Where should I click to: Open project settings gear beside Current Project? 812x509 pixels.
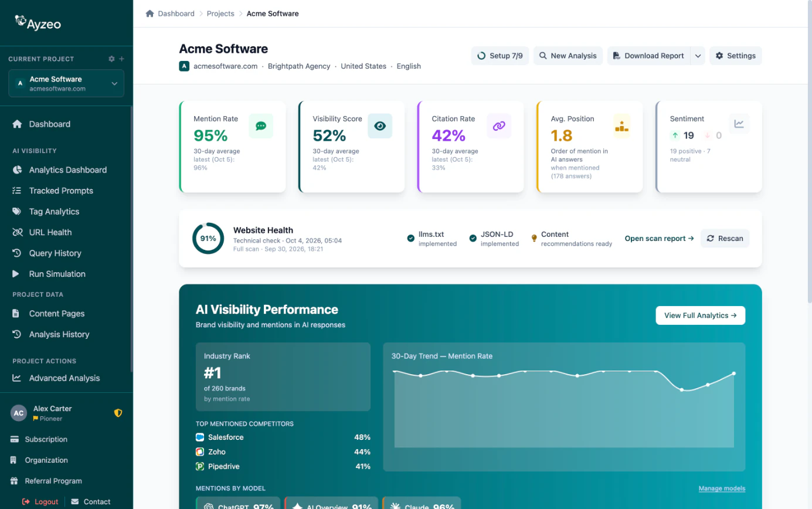112,59
